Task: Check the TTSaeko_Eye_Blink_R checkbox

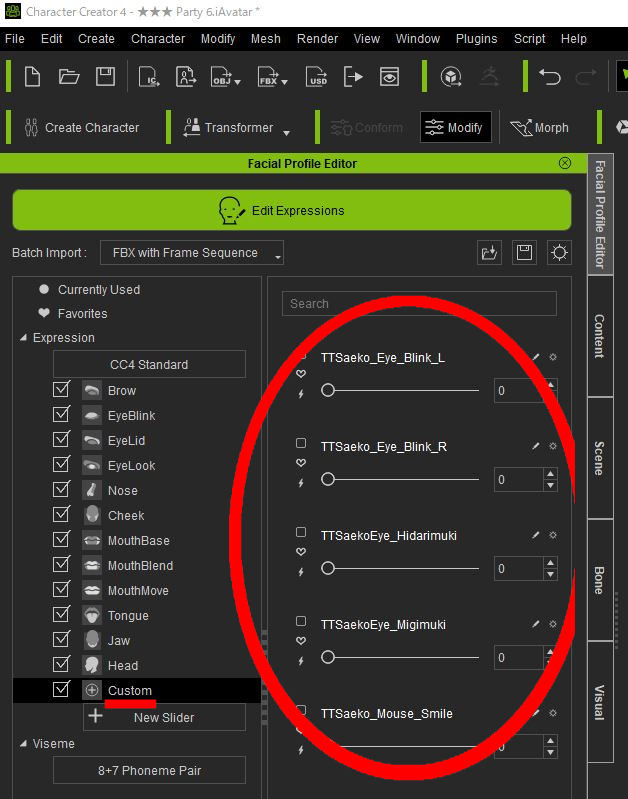Action: (301, 443)
